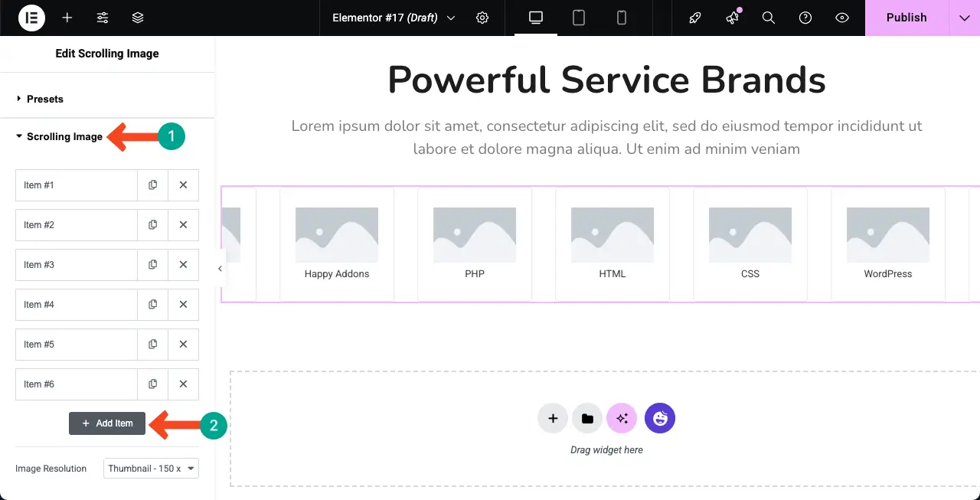Add new container plus button
Image resolution: width=980 pixels, height=500 pixels.
(x=553, y=419)
